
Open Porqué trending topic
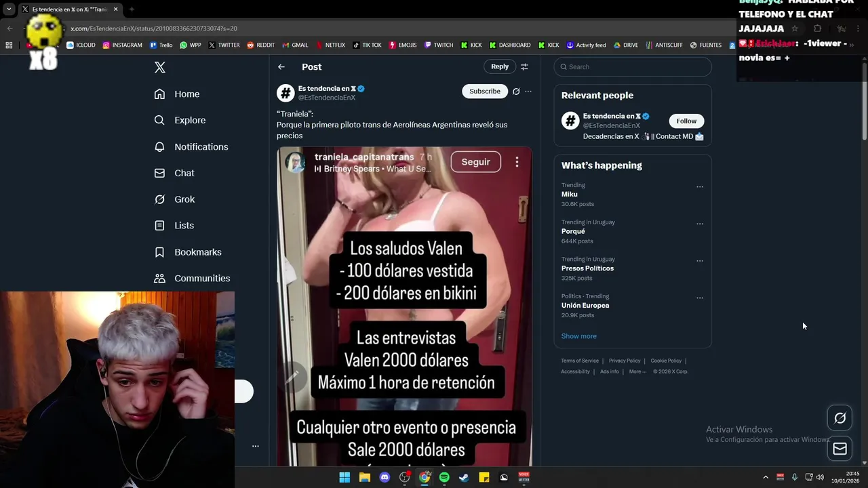pos(573,231)
